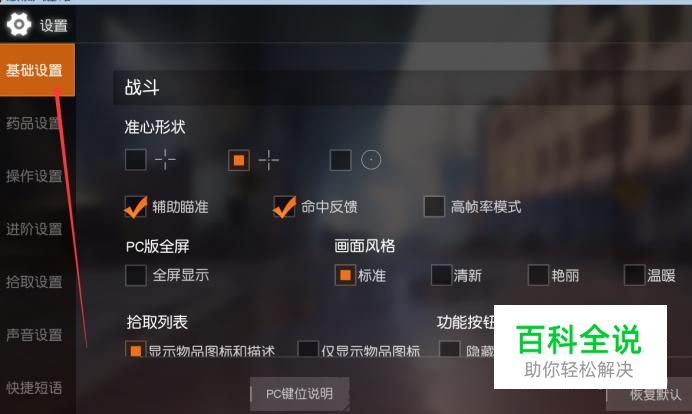The width and height of the screenshot is (692, 414).
Task: Select the solid cross crosshair icon
Action: click(x=269, y=160)
